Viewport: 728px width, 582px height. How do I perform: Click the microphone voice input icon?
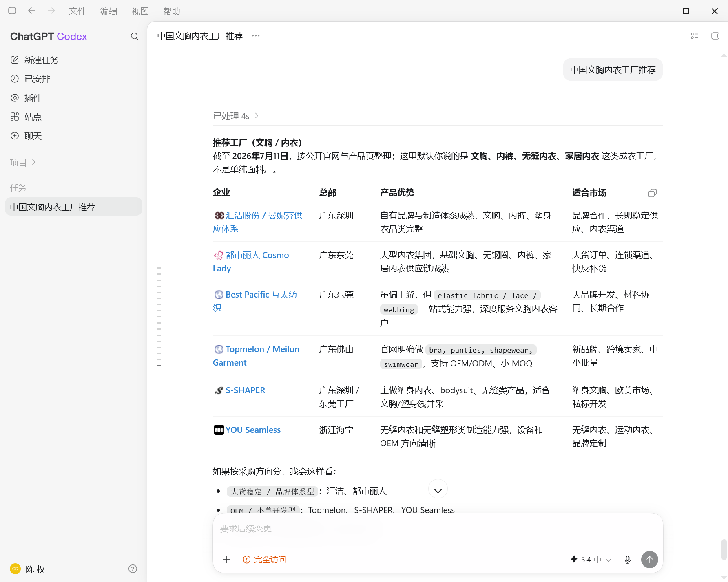pos(628,560)
